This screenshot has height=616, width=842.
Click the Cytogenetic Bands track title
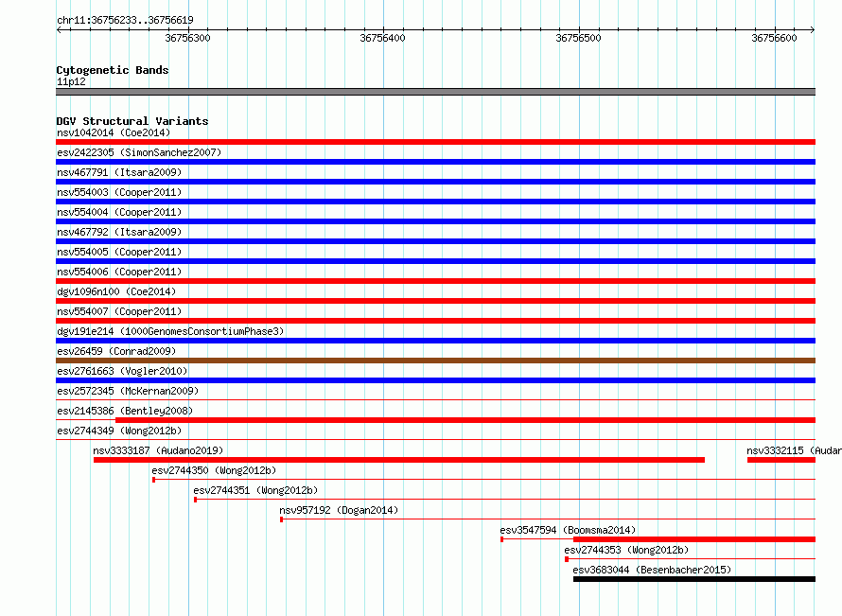tap(113, 70)
